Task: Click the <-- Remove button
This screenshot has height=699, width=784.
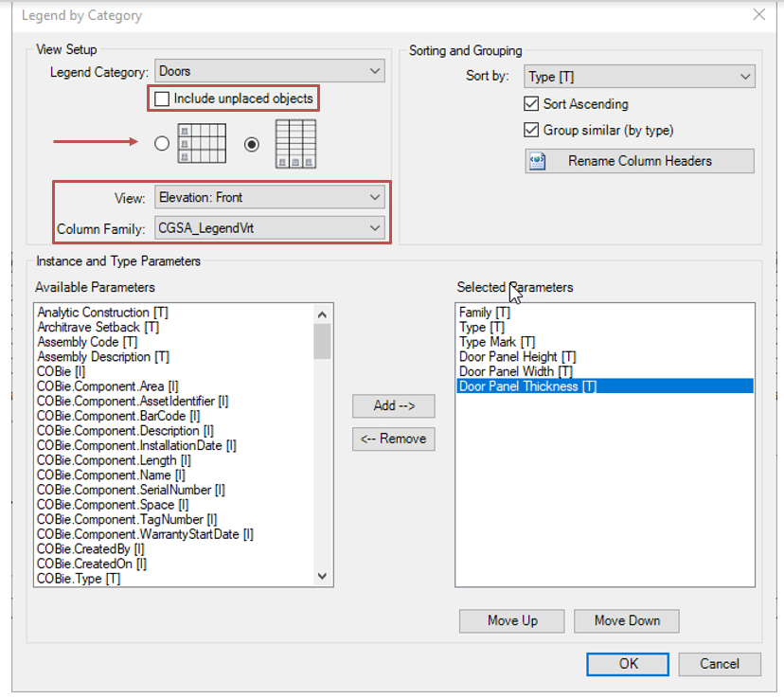Action: (394, 439)
